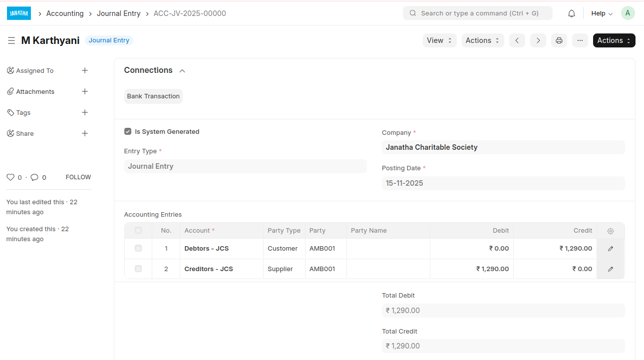
Task: Edit row 2 Creditors - JCS pencil icon
Action: [x=610, y=269]
